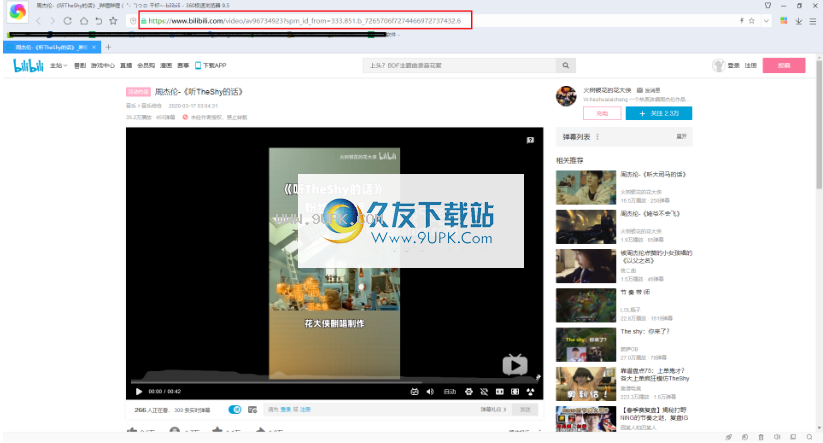The image size is (823, 443).
Task: Expand the 主站 dropdown menu
Action: (58, 66)
